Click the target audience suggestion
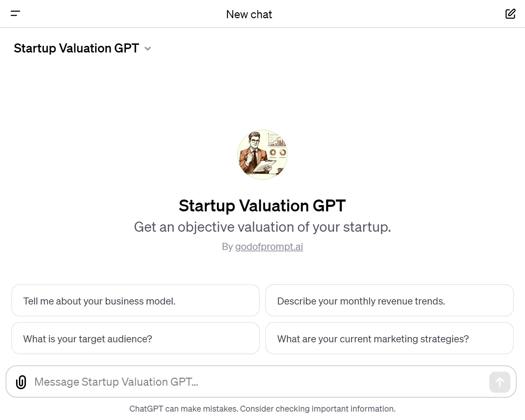This screenshot has width=525, height=420. point(135,338)
